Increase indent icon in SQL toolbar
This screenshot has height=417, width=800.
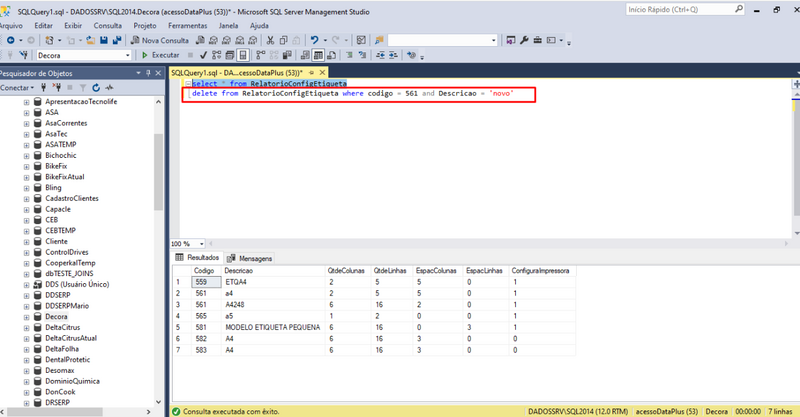coord(393,55)
